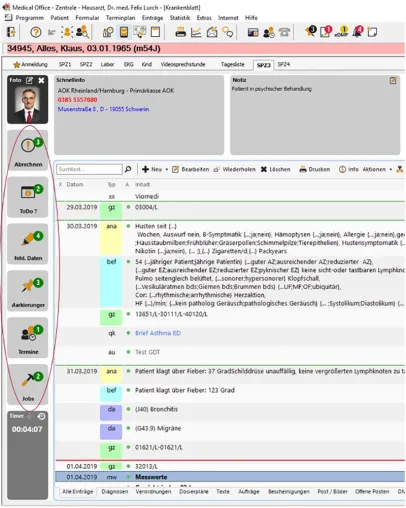
Task: Select the Bescheinigungen bottom tab
Action: [x=289, y=492]
